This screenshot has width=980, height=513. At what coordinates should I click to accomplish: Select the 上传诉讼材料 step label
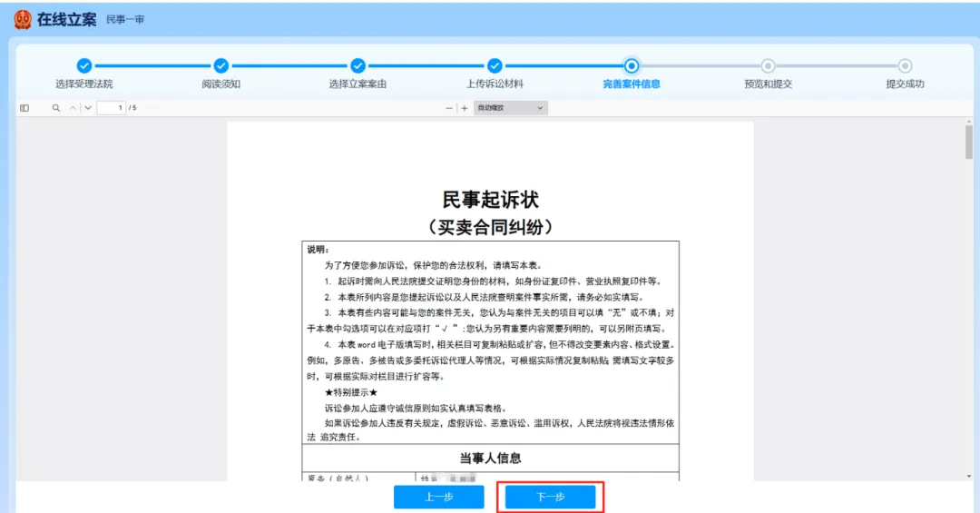495,84
